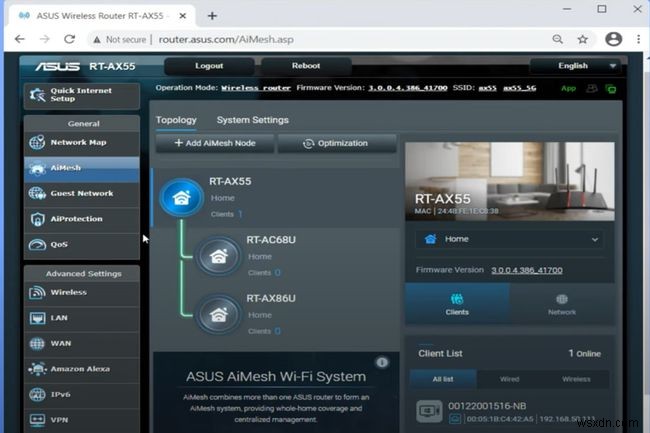This screenshot has height=433, width=650.
Task: Filter client list by Wired
Action: [x=509, y=379]
